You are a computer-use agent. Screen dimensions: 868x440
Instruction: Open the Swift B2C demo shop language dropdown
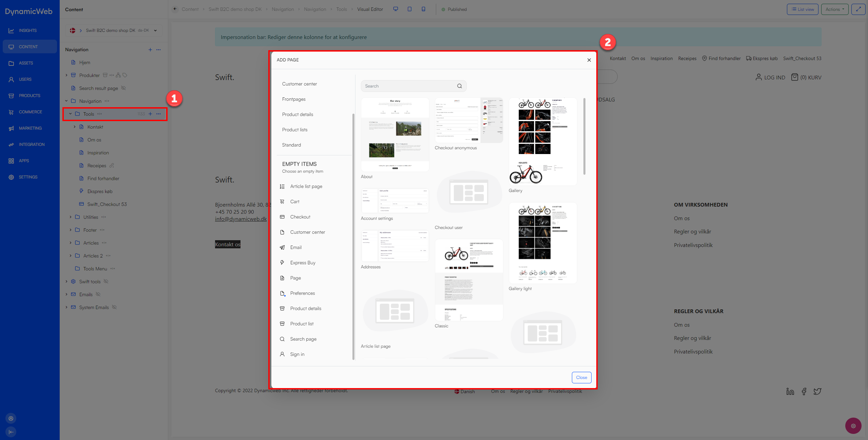(155, 31)
